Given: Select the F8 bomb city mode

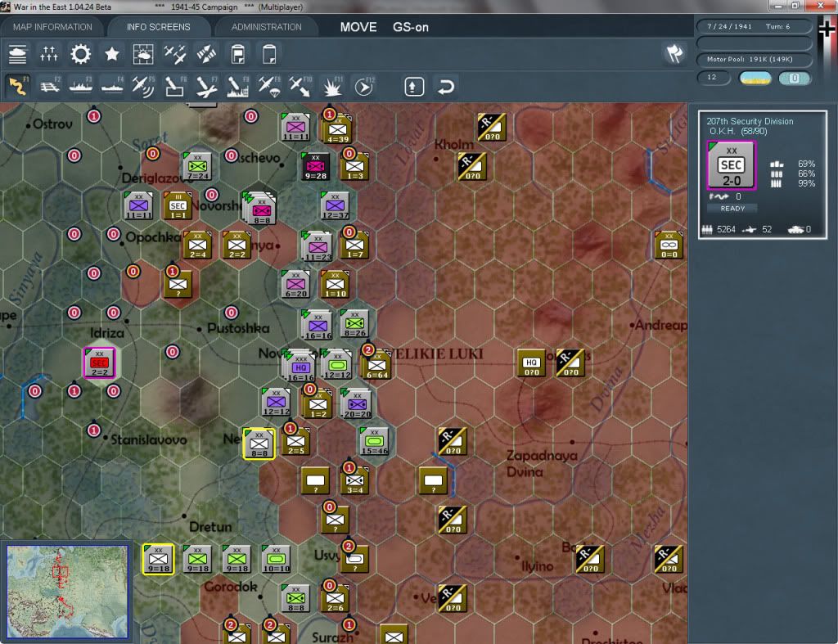Looking at the screenshot, I should click(238, 86).
